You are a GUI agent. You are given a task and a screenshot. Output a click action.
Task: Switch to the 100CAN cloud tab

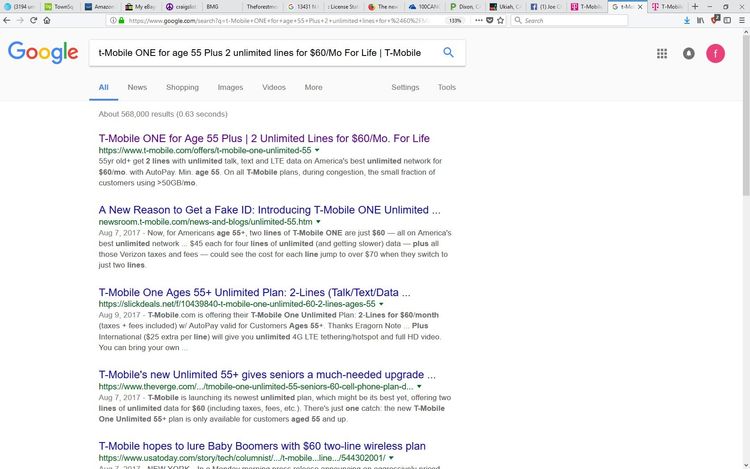(x=425, y=7)
